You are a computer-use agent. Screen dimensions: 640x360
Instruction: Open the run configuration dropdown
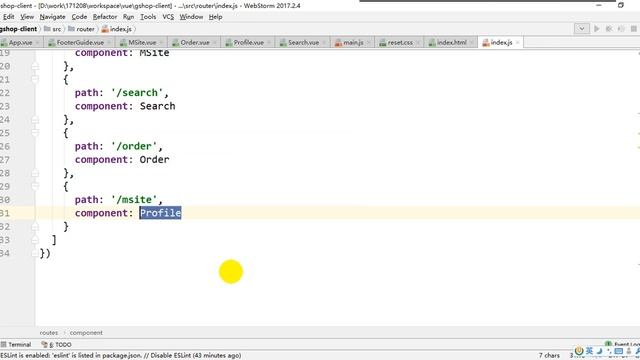point(582,29)
